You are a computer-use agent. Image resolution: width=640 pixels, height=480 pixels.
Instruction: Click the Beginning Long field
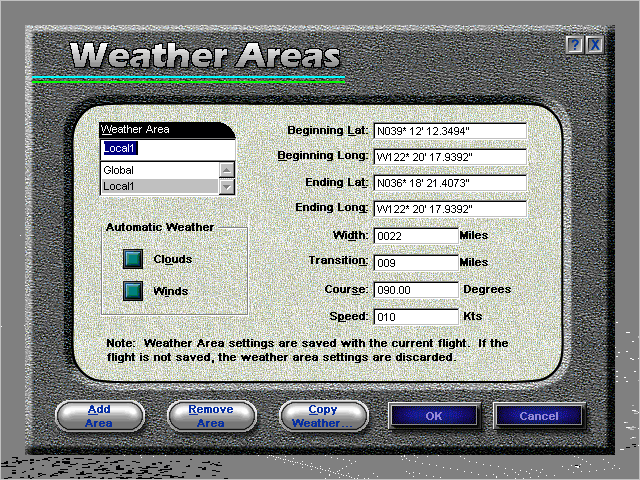point(450,157)
